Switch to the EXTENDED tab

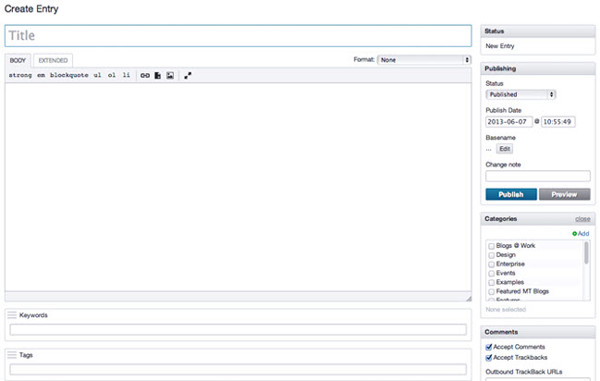coord(53,60)
